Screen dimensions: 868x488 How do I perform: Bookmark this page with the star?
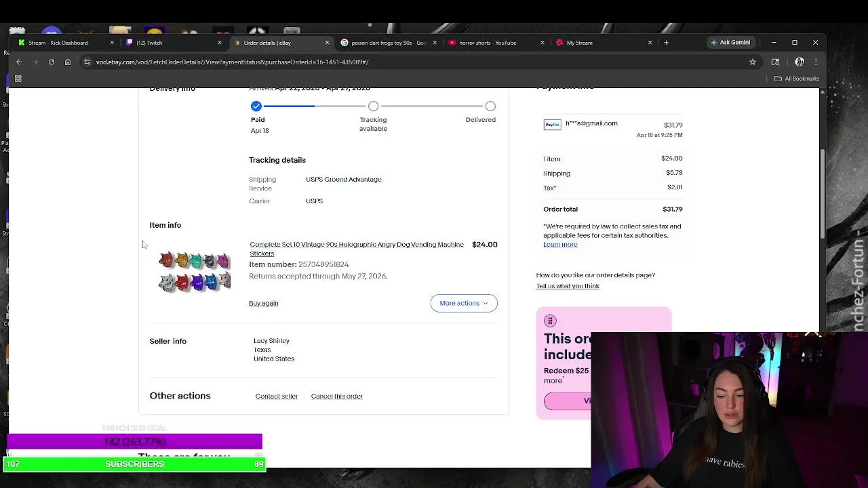pyautogui.click(x=753, y=62)
